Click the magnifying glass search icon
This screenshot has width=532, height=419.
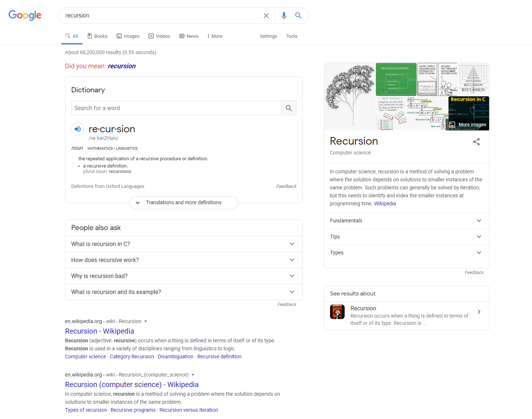298,15
